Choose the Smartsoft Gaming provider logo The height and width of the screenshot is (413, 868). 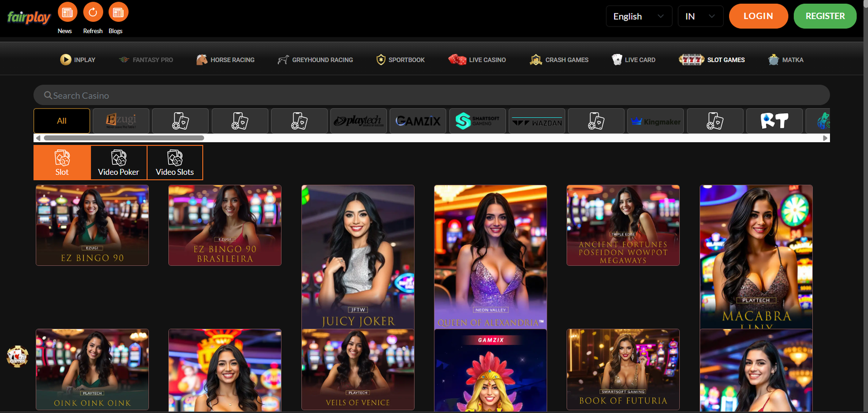tap(477, 121)
